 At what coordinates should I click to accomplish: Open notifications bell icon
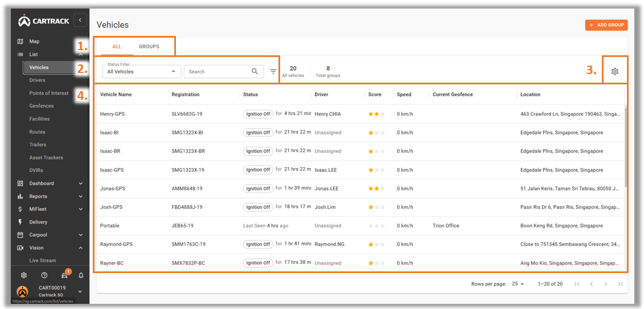tap(81, 275)
